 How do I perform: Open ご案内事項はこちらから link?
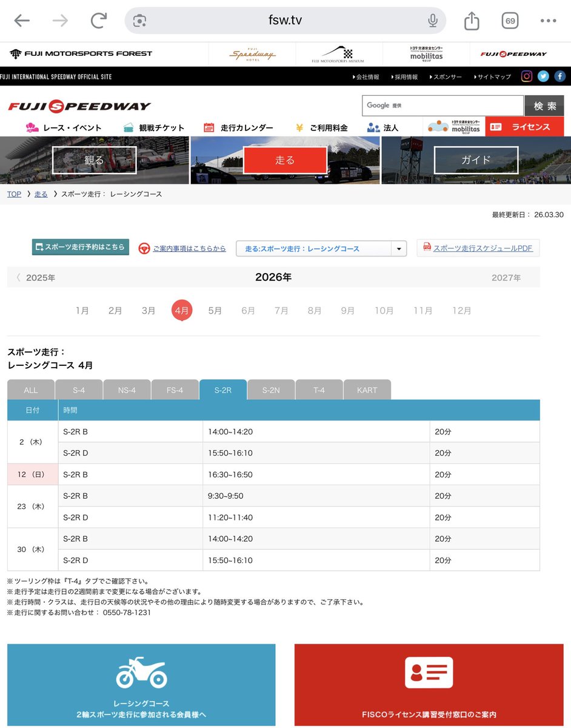[x=182, y=248]
